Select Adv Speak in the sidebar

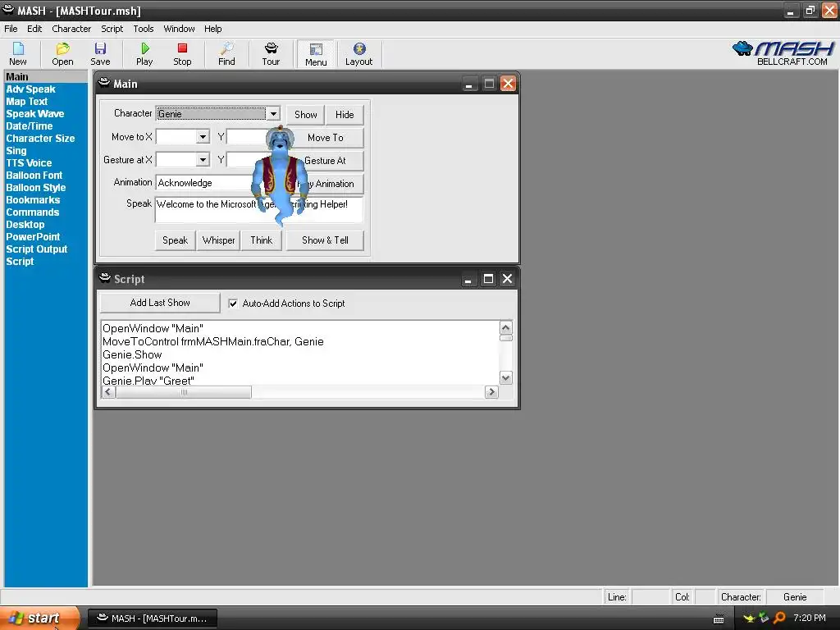tap(30, 89)
